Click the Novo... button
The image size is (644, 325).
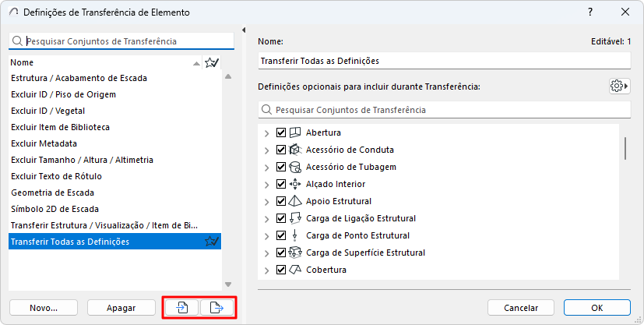tap(44, 308)
